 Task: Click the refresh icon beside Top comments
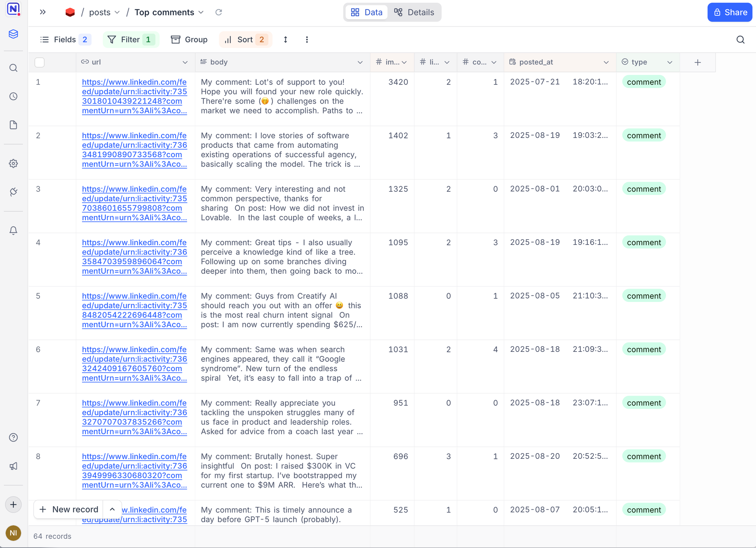[x=218, y=12]
